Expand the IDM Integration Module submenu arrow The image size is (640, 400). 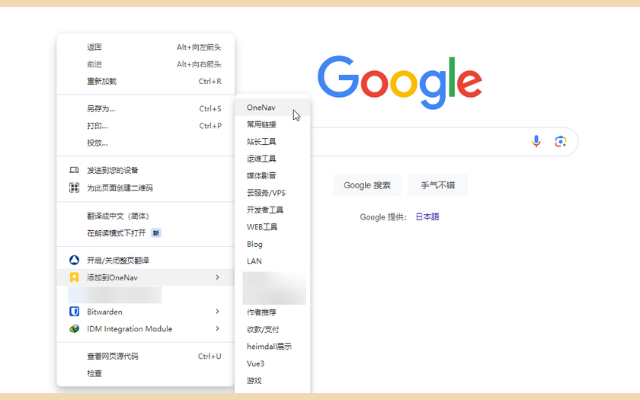point(217,329)
